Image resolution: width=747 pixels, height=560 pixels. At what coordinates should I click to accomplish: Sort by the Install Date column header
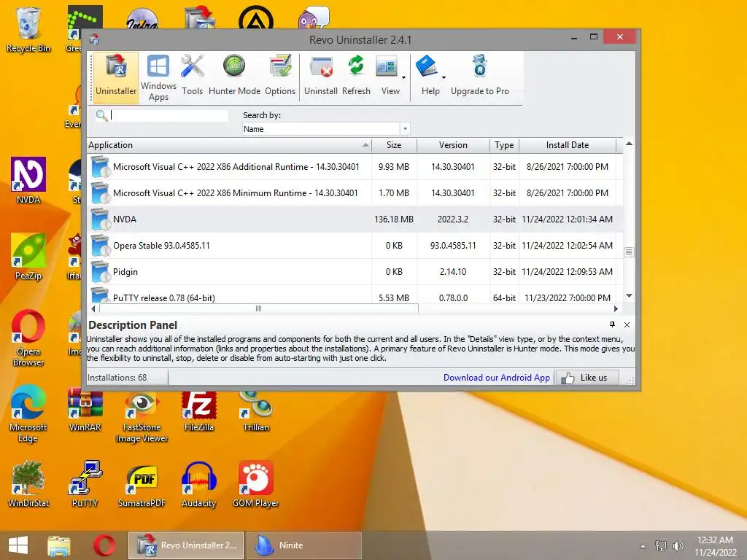[x=568, y=145]
